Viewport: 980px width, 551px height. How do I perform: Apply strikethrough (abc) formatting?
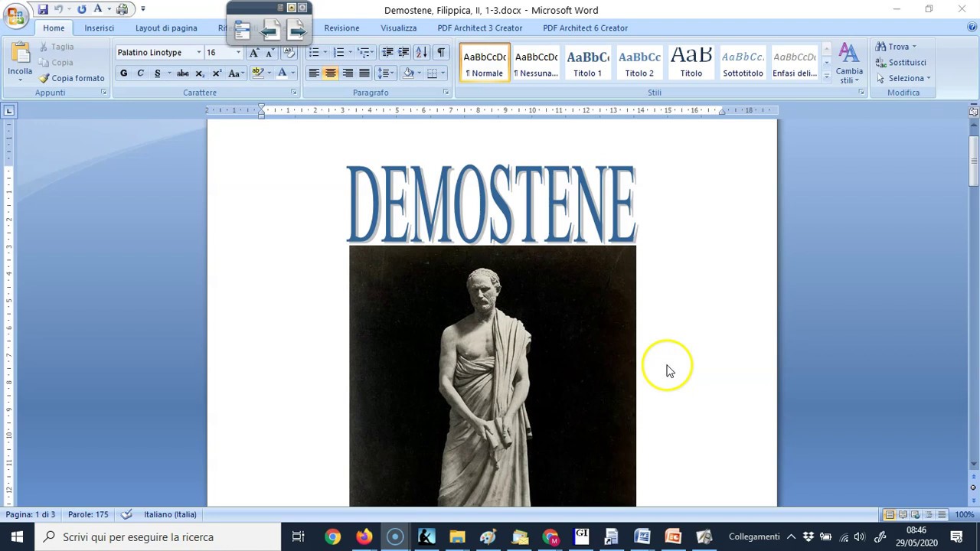click(x=182, y=73)
